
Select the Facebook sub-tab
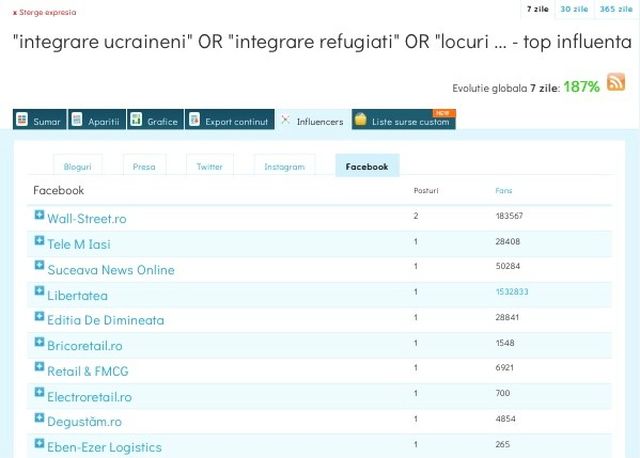pos(367,166)
